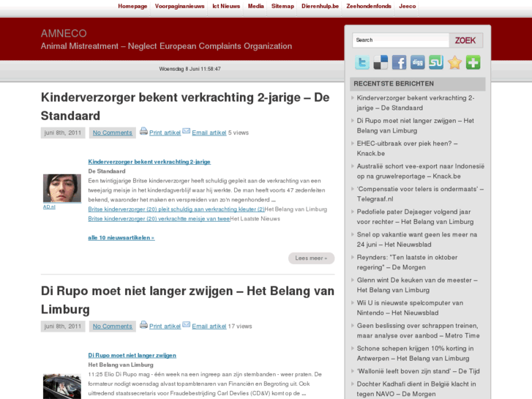Open sidebar link Wii U is nieuwste spelcomputer

[410, 307]
